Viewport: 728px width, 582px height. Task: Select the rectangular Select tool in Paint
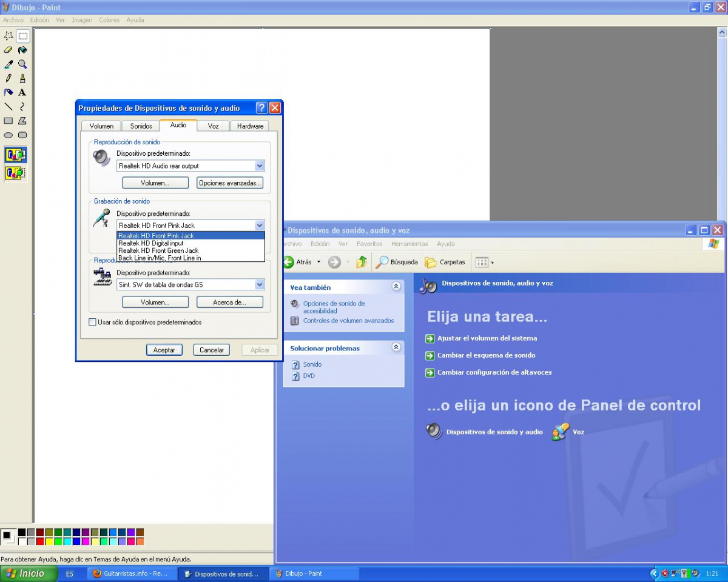point(22,36)
